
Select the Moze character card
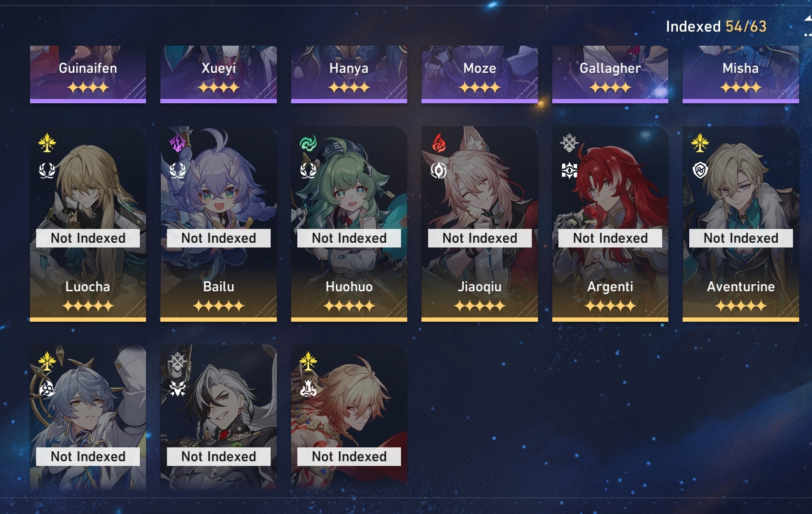coord(479,74)
